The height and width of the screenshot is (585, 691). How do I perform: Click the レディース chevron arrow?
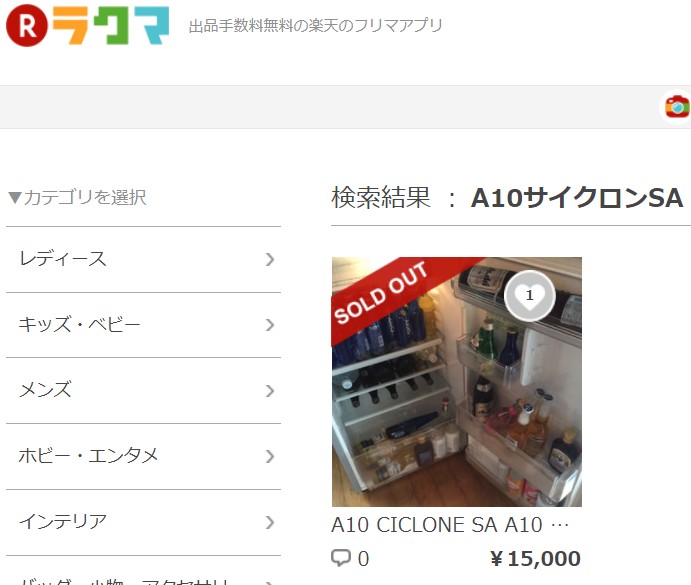[x=270, y=260]
